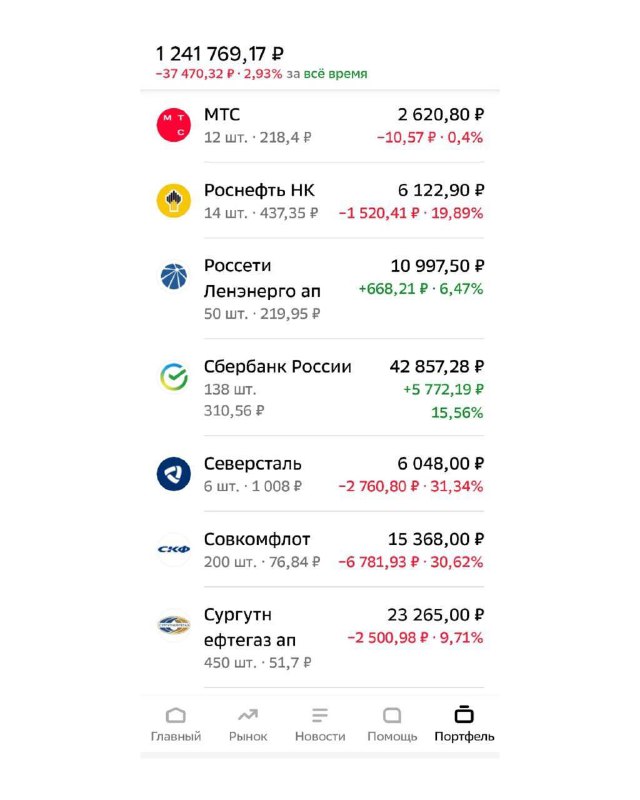Open the Совкомфлот stock row

click(x=320, y=549)
